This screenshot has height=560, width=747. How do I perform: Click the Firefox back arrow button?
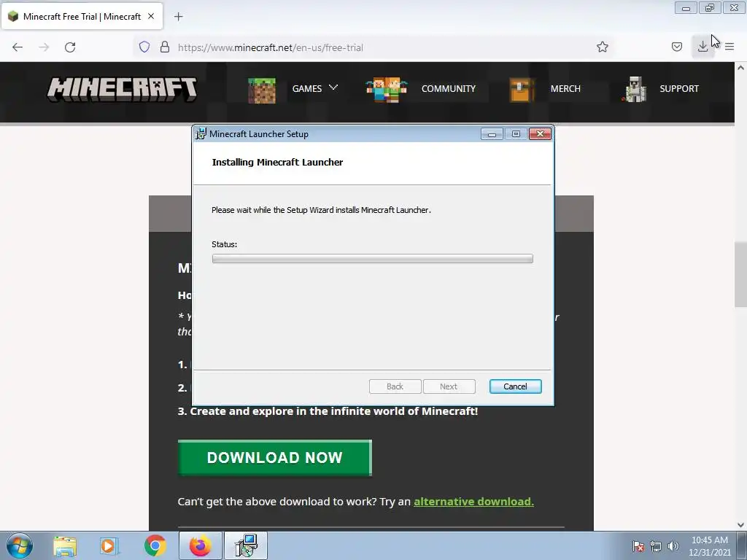(18, 47)
